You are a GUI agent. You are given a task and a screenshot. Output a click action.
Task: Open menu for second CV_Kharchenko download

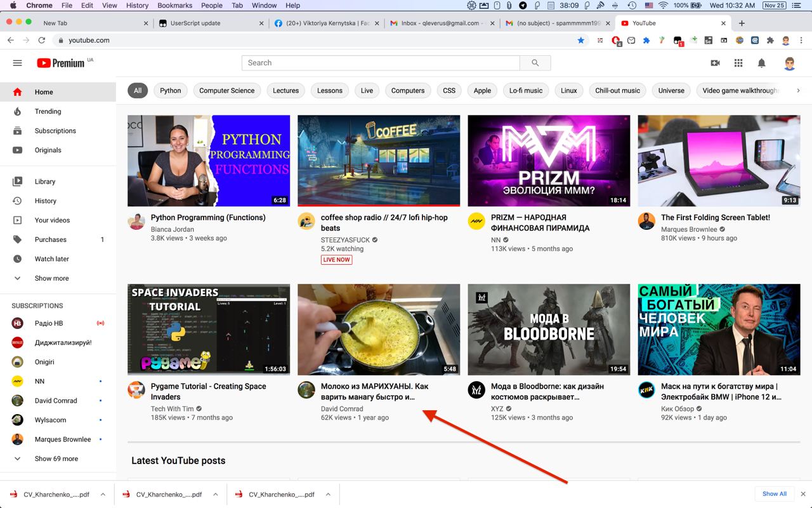click(x=215, y=495)
